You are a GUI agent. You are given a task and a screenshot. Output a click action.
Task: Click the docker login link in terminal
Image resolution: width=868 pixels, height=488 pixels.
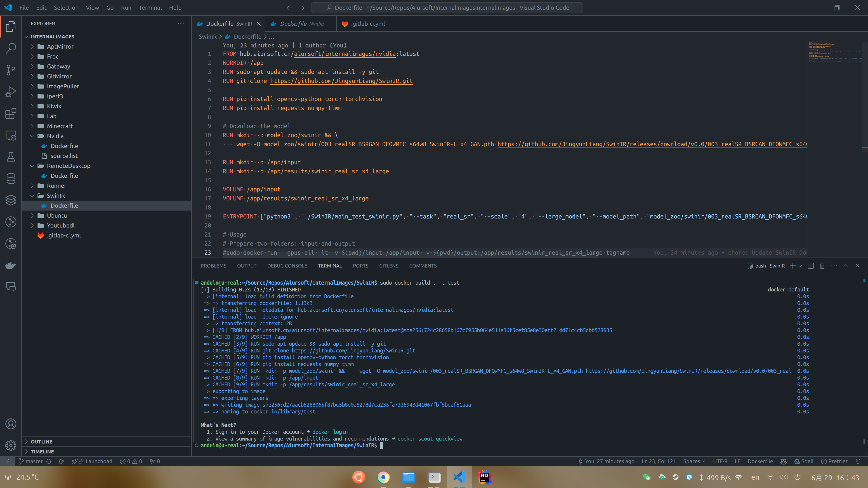pyautogui.click(x=330, y=432)
